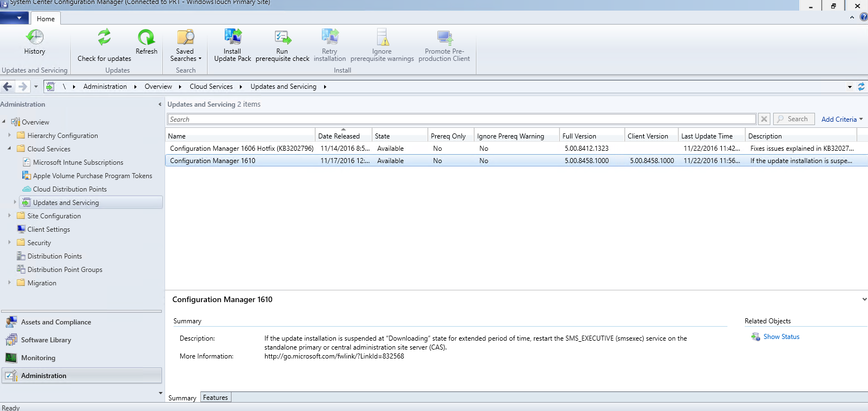Click Check for updates in ribbon
868x411 pixels.
pyautogui.click(x=104, y=45)
